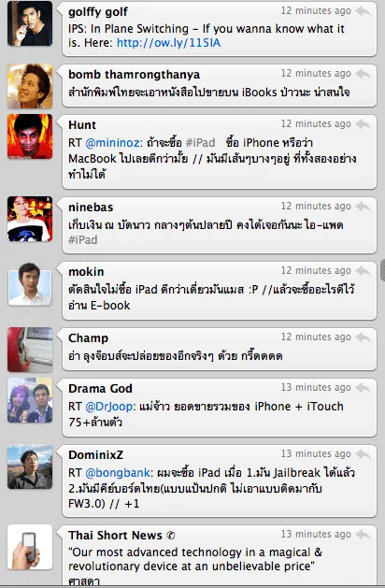
Task: Click Hunt's fiery avatar thumbnail
Action: (30, 136)
